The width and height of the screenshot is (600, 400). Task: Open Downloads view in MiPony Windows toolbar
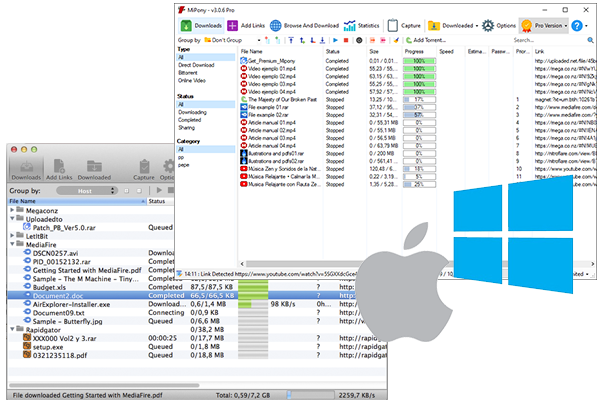(201, 26)
